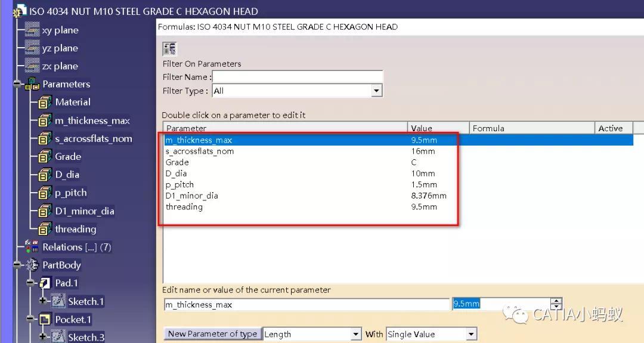Click the m_thickness_max parameter icon in tree
The height and width of the screenshot is (343, 644).
[x=45, y=120]
